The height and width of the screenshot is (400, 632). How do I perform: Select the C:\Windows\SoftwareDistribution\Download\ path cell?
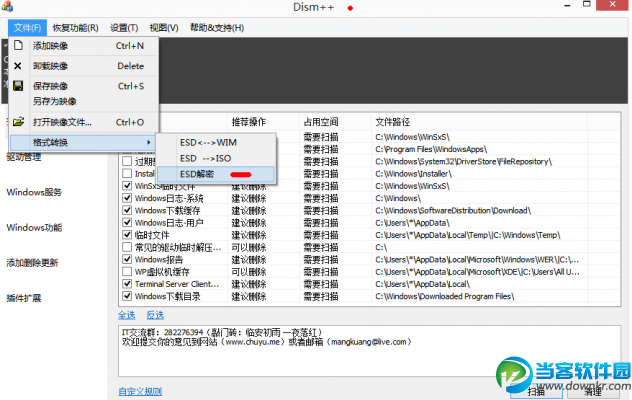(x=453, y=210)
